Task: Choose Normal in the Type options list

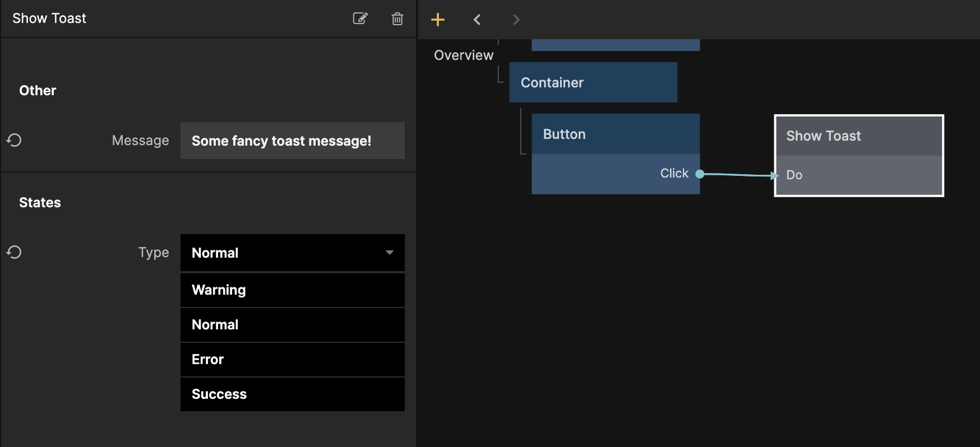Action: click(292, 324)
